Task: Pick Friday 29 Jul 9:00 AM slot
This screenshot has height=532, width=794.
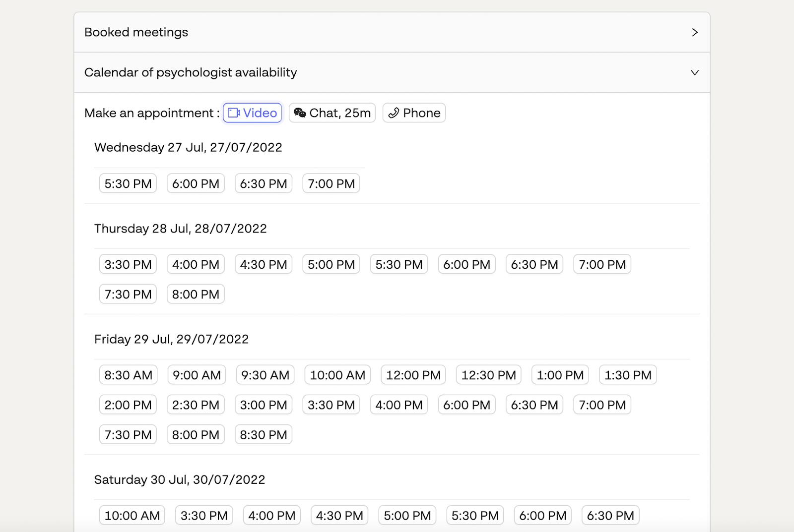Action: coord(197,375)
